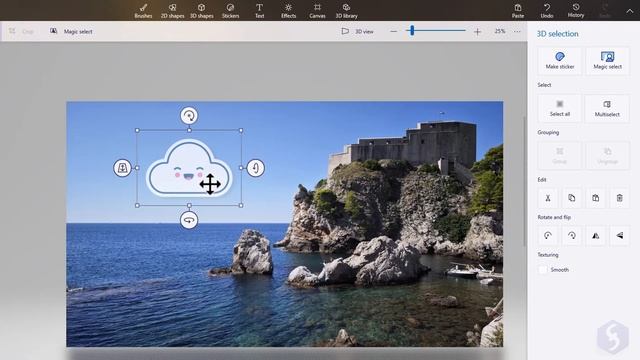
Task: Collapse the top ribbon with the chevron
Action: click(630, 11)
